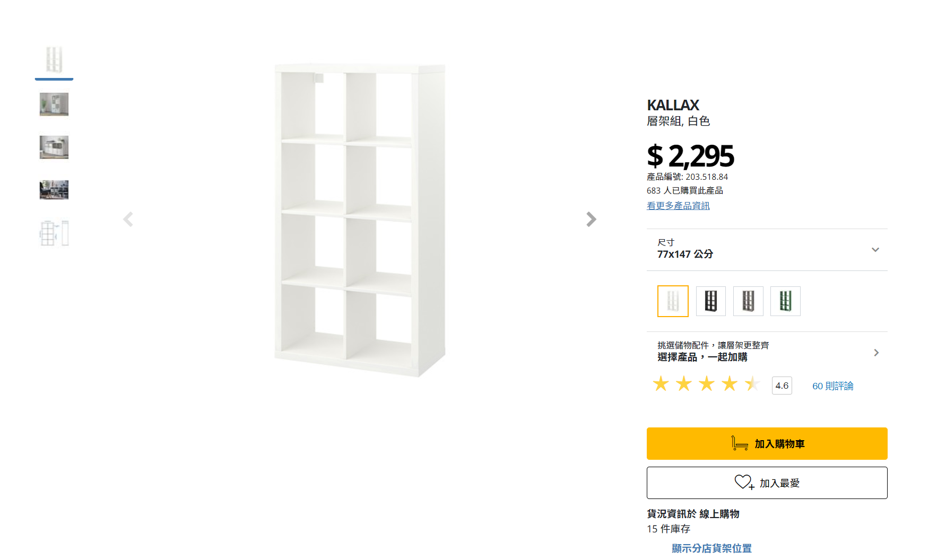
Task: Go to the next product image
Action: (x=591, y=219)
